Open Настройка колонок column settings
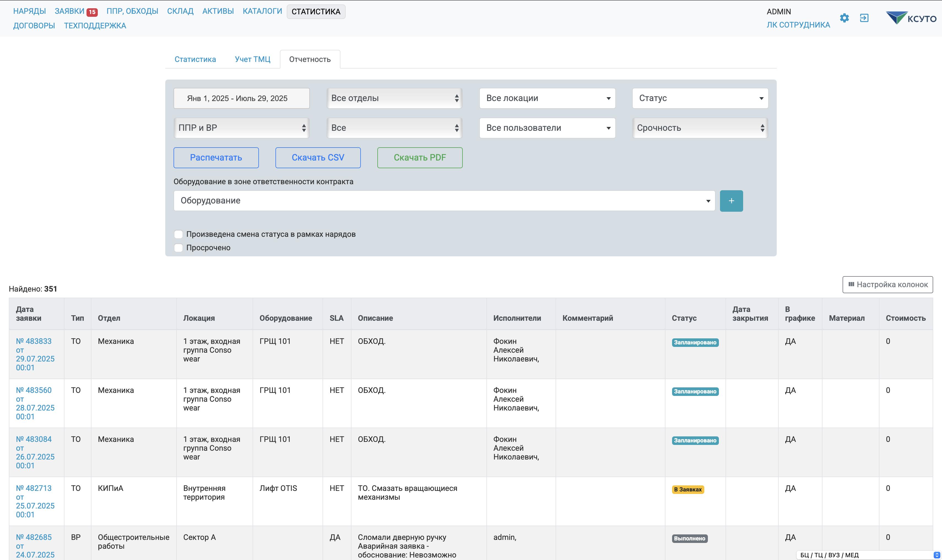Viewport: 942px width, 560px height. coord(887,284)
